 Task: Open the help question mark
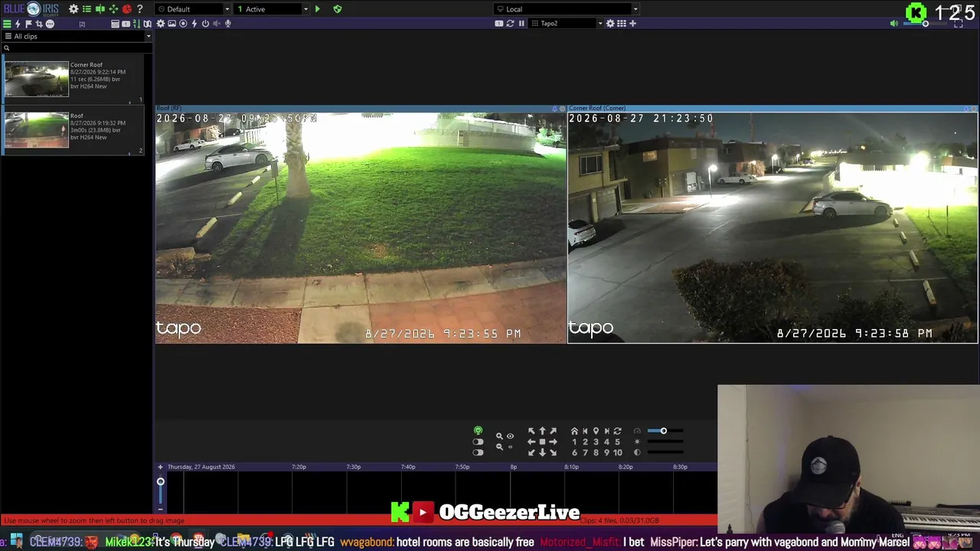tap(139, 9)
